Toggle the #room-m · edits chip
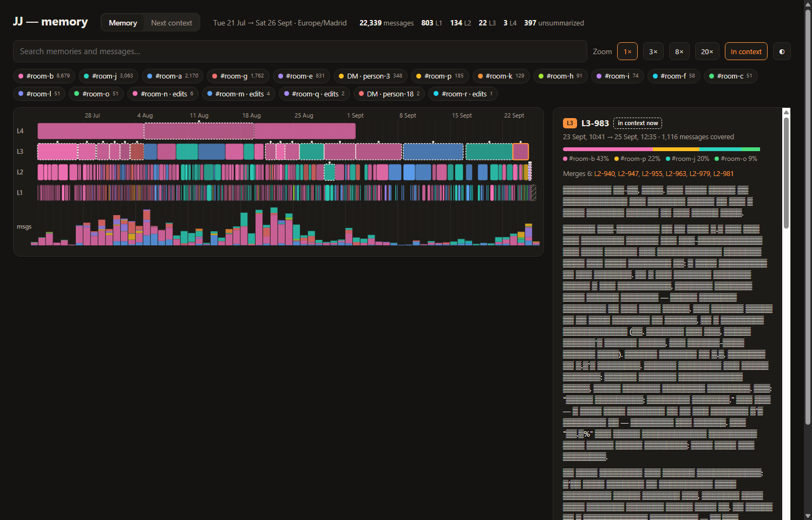Viewport: 812px width, 520px height. (x=239, y=94)
